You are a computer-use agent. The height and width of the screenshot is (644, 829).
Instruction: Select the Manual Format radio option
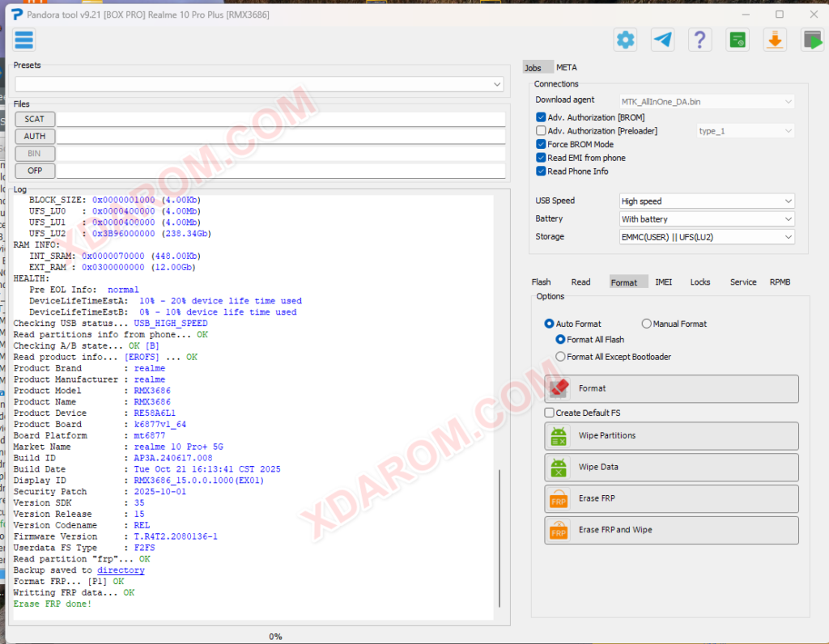(x=646, y=324)
